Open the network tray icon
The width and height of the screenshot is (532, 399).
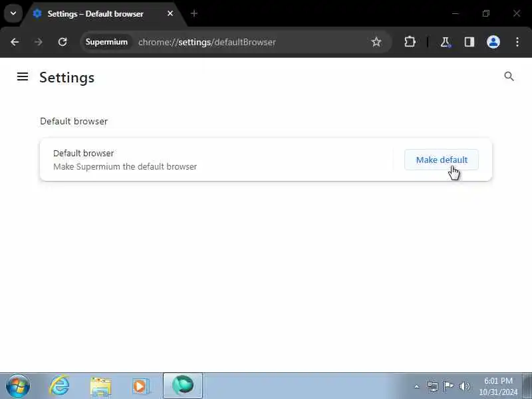pos(433,386)
